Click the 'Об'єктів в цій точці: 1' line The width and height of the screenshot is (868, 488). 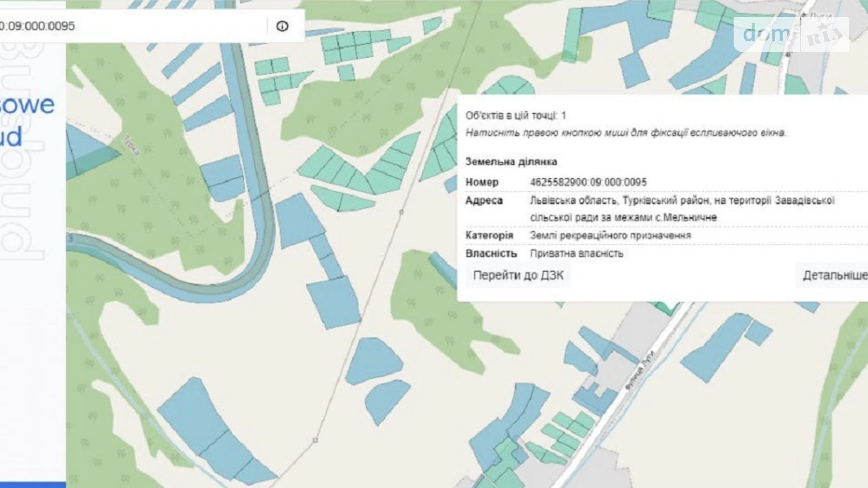(516, 115)
